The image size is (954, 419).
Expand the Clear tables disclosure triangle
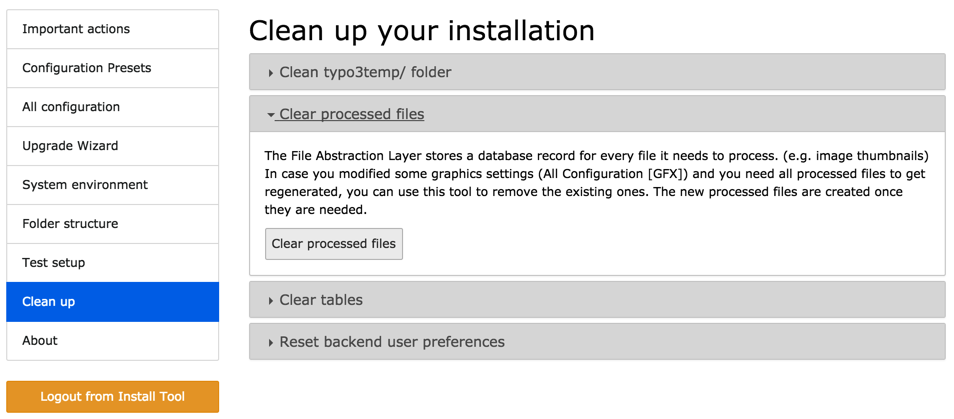[x=271, y=301]
